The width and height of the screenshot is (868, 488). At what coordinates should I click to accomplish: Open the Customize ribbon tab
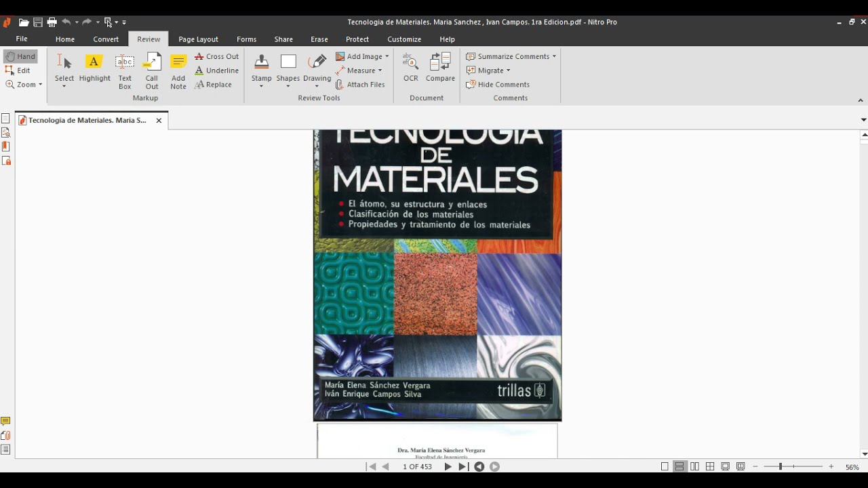point(404,39)
